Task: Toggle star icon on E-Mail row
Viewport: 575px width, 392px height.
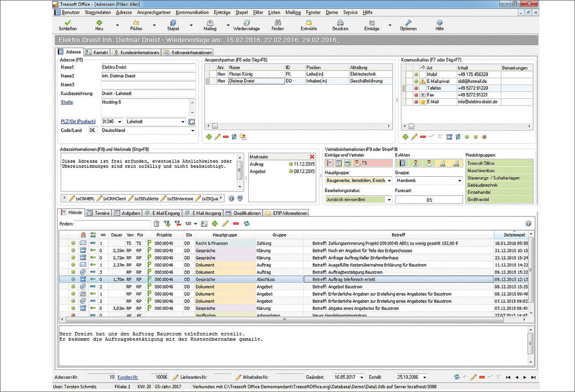Action: point(423,102)
